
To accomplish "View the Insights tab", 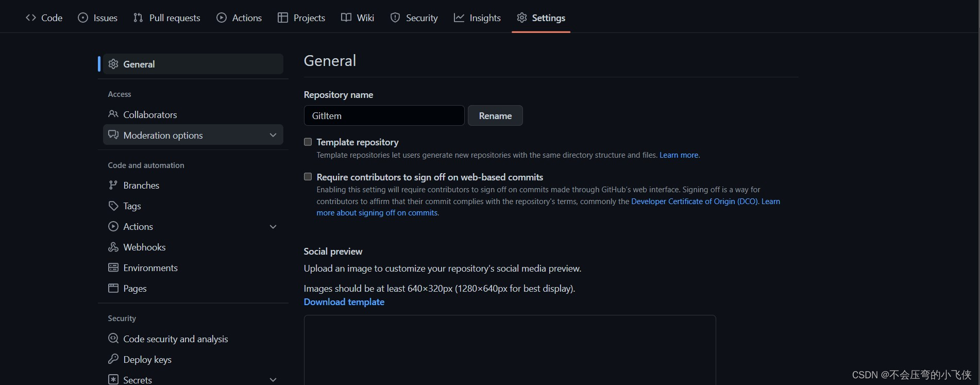I will tap(477, 18).
